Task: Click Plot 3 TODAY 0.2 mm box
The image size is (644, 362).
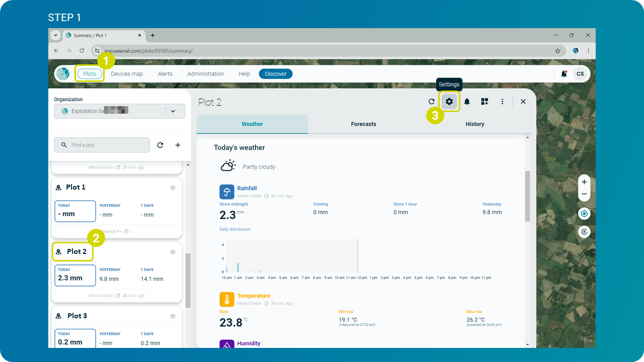Action: pos(75,338)
